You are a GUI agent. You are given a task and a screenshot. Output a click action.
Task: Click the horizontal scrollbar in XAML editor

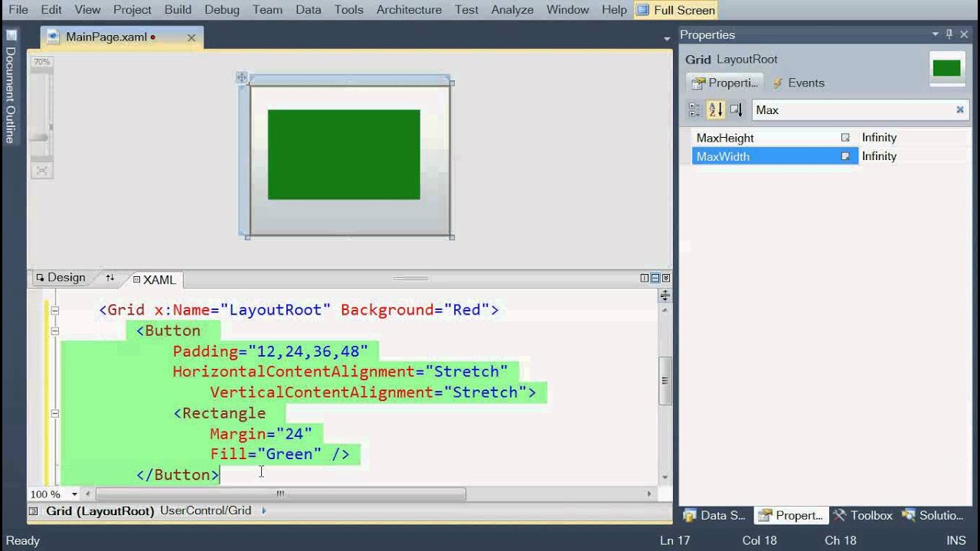(x=280, y=494)
